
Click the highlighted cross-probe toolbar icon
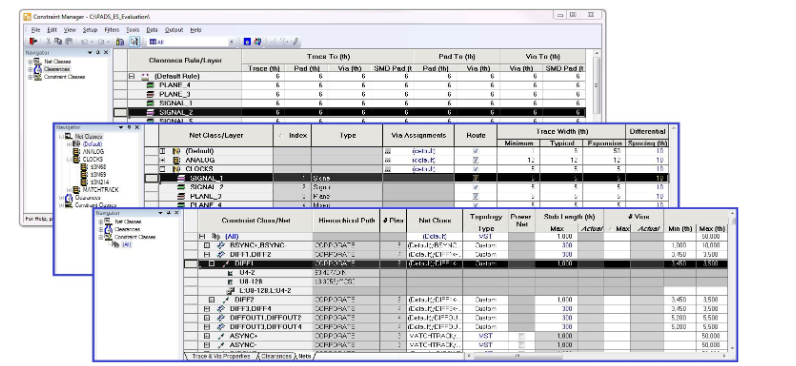(134, 42)
